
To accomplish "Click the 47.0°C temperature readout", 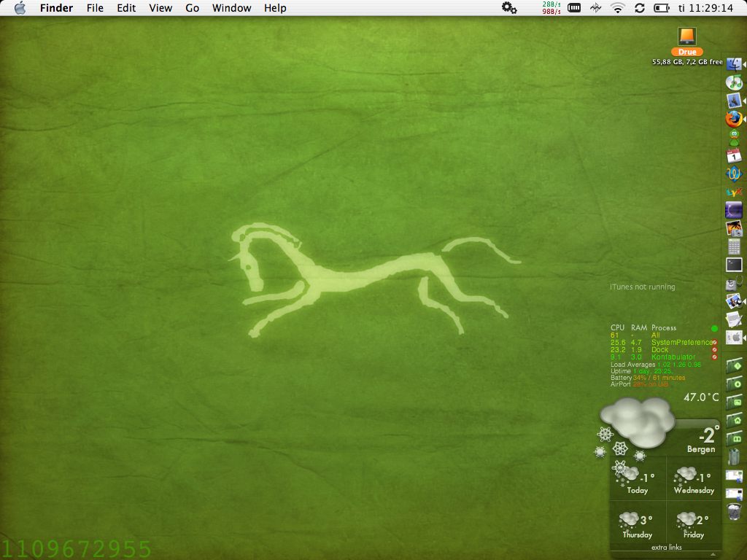I will click(701, 397).
